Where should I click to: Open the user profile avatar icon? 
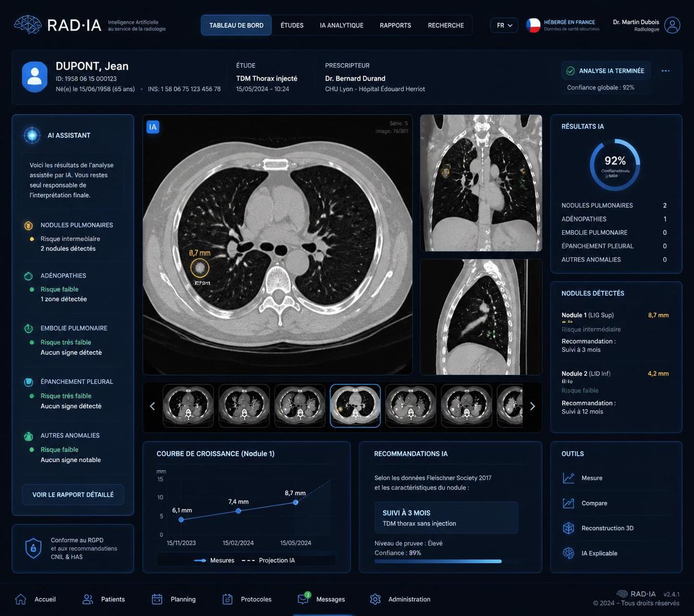[x=672, y=25]
